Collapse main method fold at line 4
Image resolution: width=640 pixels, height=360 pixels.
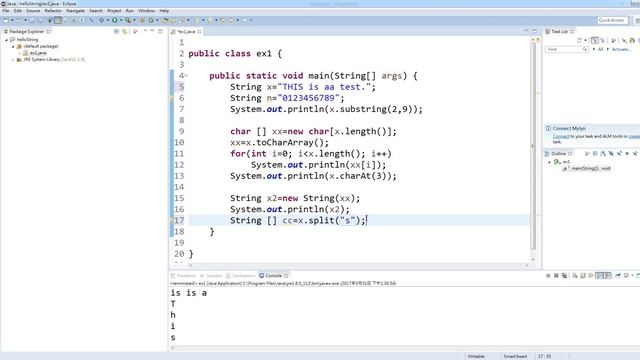point(186,76)
